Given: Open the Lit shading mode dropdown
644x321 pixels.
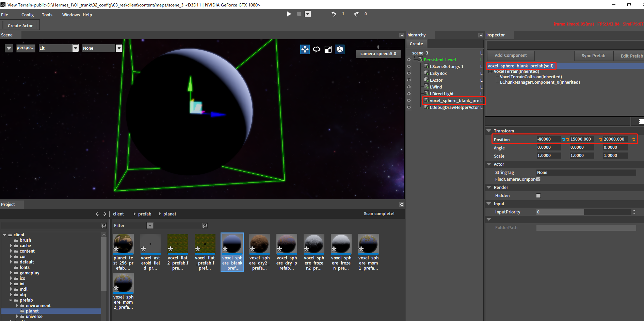Looking at the screenshot, I should [75, 48].
